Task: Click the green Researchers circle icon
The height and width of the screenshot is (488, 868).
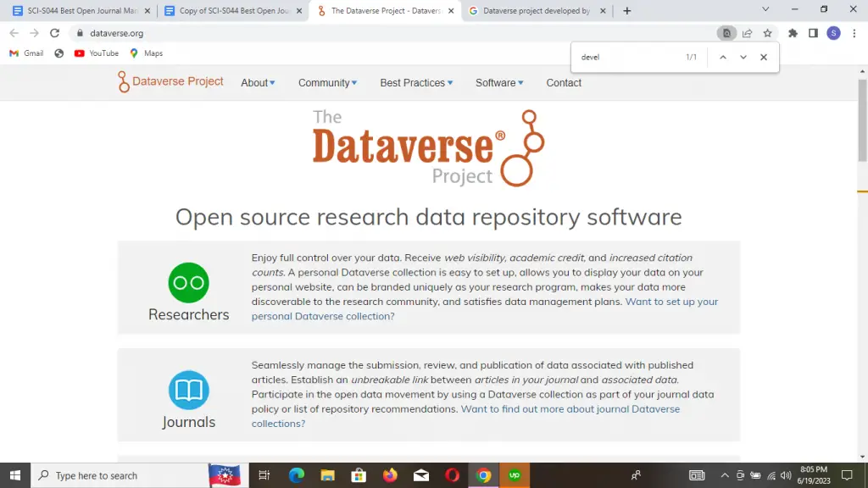Action: pos(188,283)
